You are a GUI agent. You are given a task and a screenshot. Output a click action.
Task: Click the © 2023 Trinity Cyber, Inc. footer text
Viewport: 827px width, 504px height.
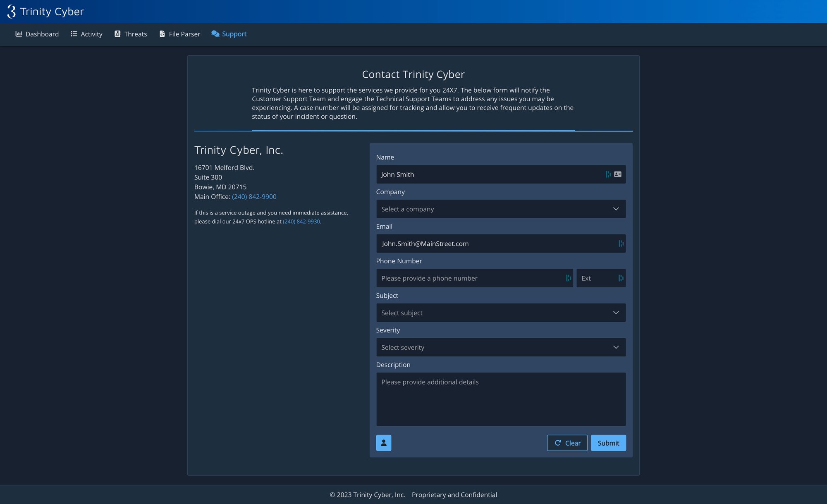coord(367,495)
